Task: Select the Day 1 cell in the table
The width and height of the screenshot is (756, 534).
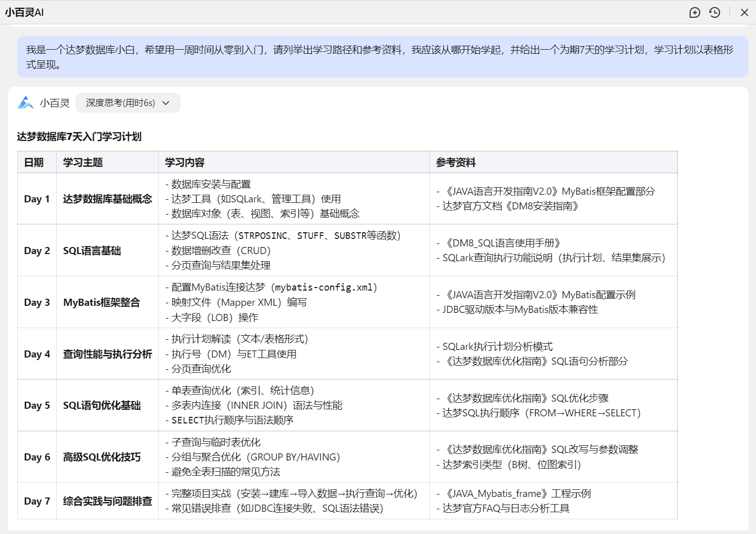Action: [x=36, y=199]
